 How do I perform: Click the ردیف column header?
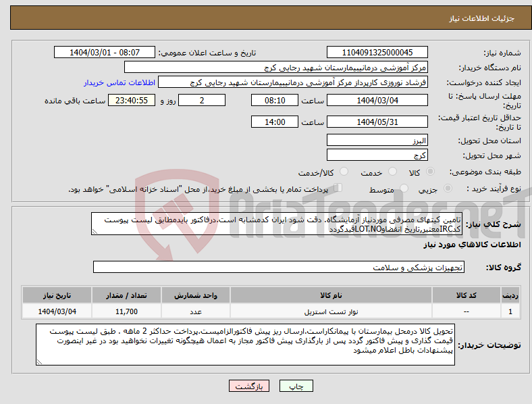(x=510, y=295)
